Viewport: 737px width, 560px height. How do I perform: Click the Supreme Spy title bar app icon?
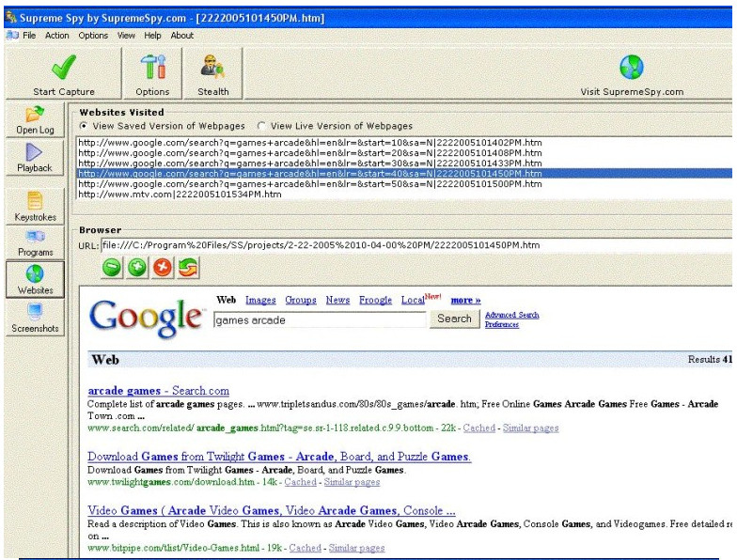coord(10,18)
